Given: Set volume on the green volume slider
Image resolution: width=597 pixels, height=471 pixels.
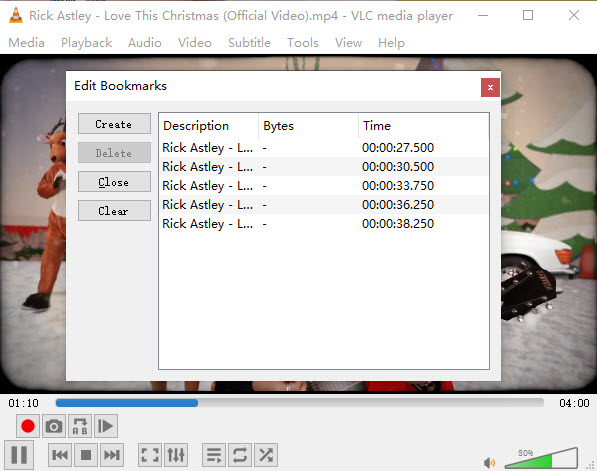Looking at the screenshot, I should point(541,459).
